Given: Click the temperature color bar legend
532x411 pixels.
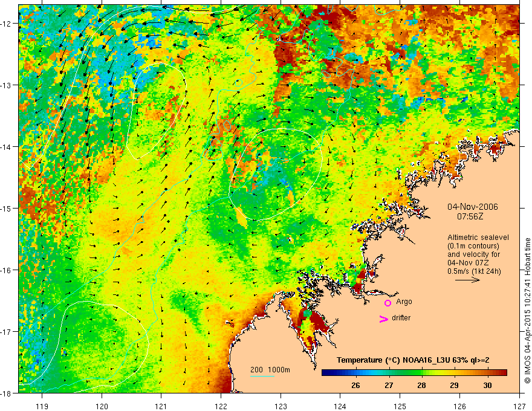Looking at the screenshot, I should click(414, 373).
